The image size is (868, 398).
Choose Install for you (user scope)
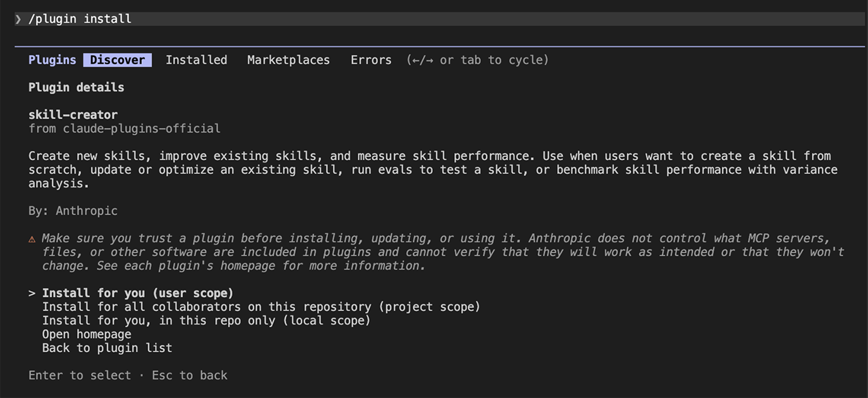[x=138, y=294]
